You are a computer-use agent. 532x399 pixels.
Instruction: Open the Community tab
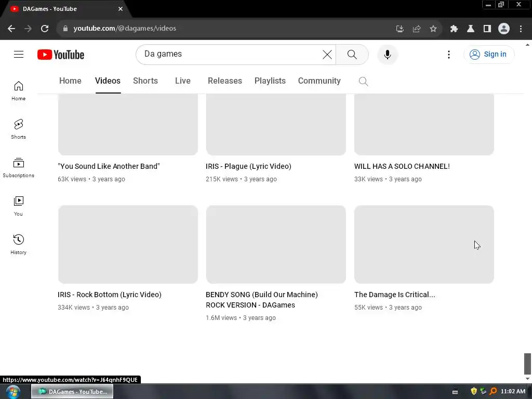click(x=319, y=81)
